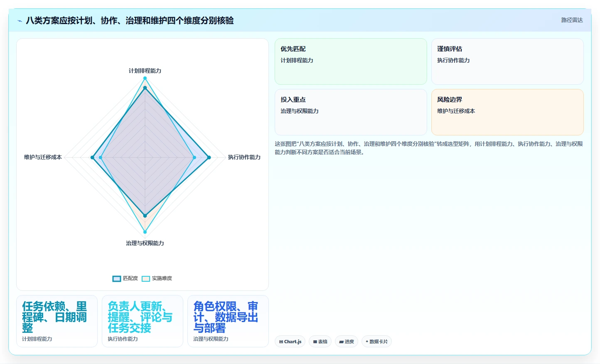Click the 负责人更新、提醒、评论与任务交接 data card
Image resolution: width=600 pixels, height=364 pixels.
[x=143, y=321]
